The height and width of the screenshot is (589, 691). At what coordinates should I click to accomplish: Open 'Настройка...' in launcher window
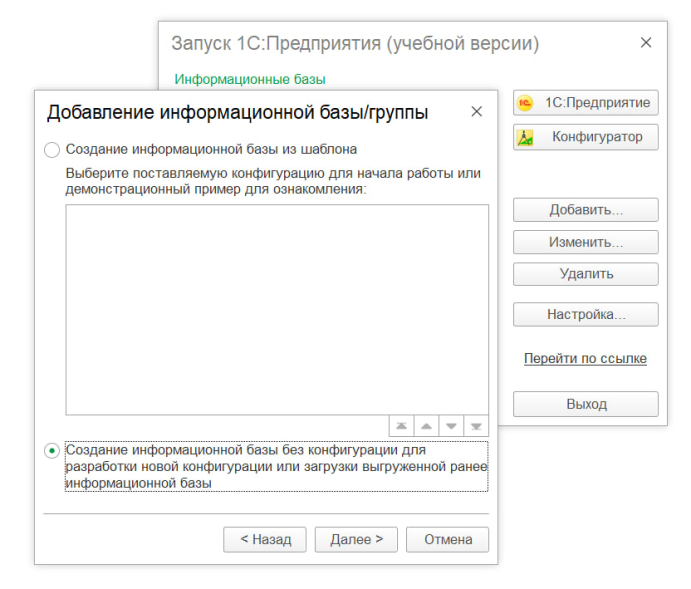pyautogui.click(x=586, y=314)
